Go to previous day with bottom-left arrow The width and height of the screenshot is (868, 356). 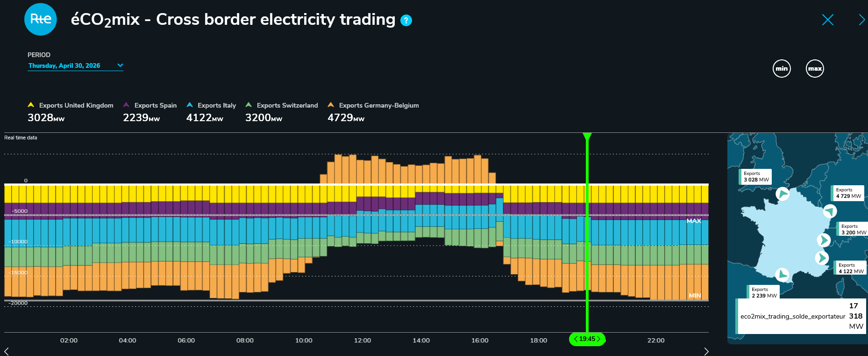click(x=6, y=351)
